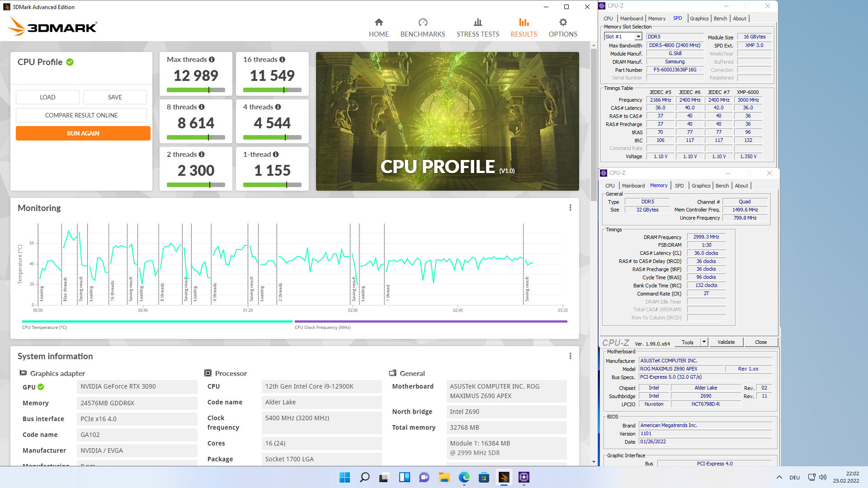Show info for 1-thread score
Image resolution: width=868 pixels, height=488 pixels.
276,155
